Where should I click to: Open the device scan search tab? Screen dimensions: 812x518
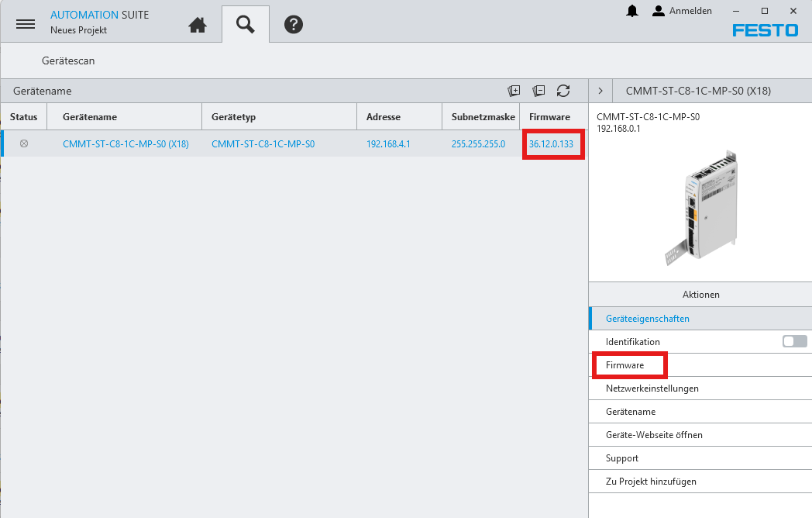coord(246,24)
